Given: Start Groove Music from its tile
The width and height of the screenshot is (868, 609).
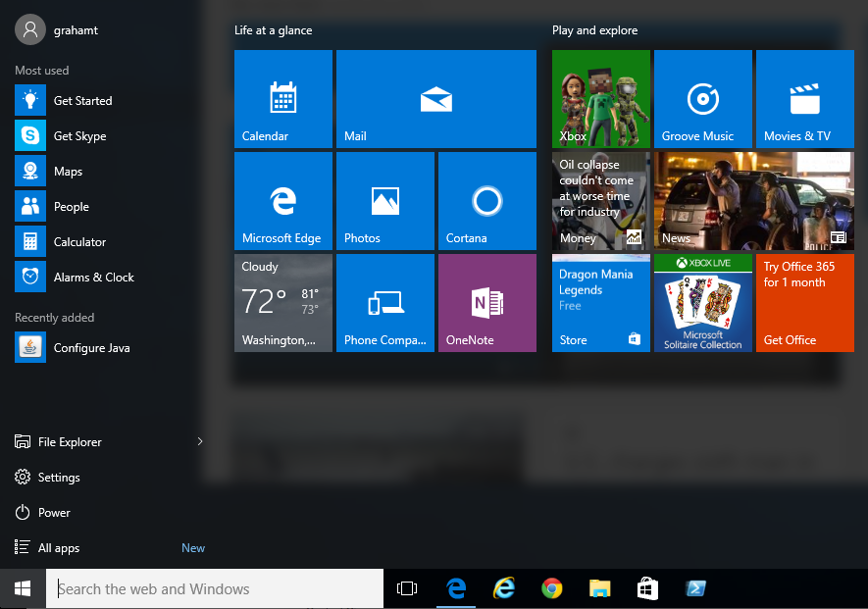Looking at the screenshot, I should click(702, 98).
